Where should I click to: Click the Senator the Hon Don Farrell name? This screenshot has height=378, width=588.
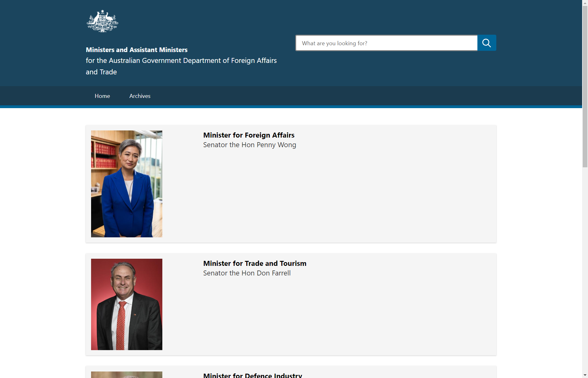(247, 273)
